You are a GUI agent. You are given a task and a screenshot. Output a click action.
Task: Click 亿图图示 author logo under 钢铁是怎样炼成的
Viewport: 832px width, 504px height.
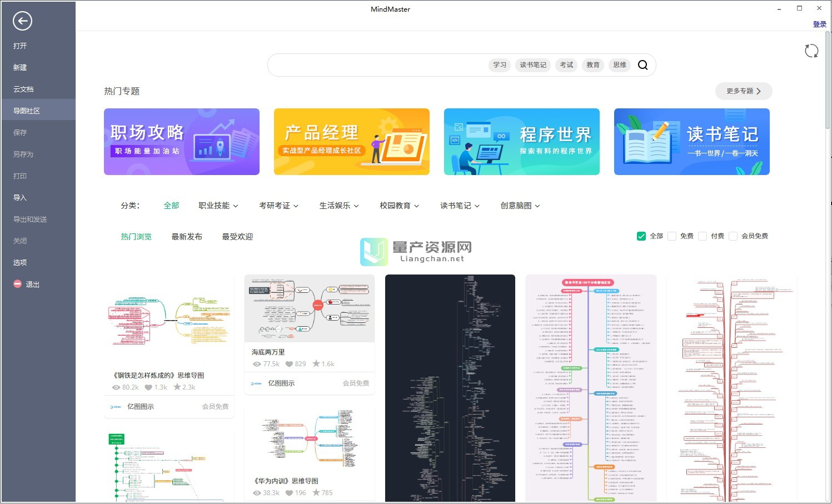(116, 407)
